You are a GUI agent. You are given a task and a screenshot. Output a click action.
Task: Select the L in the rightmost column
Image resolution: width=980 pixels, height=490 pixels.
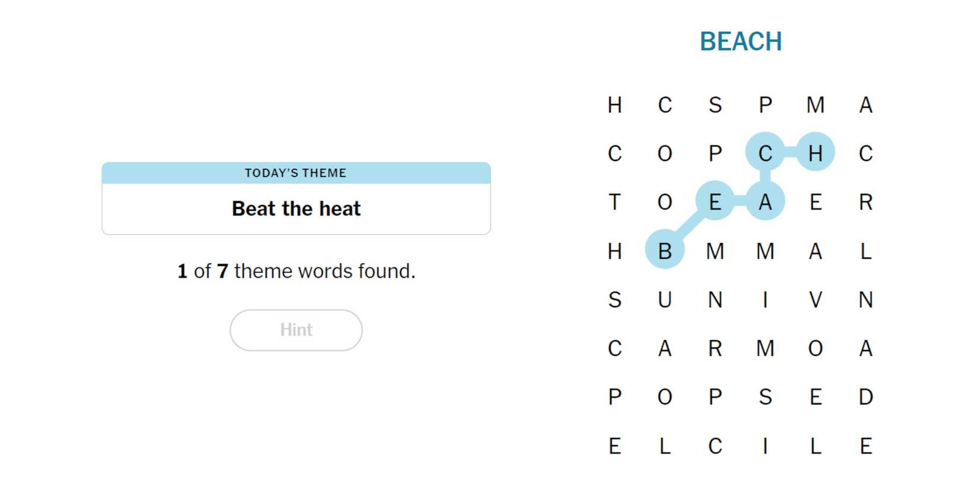pos(865,251)
